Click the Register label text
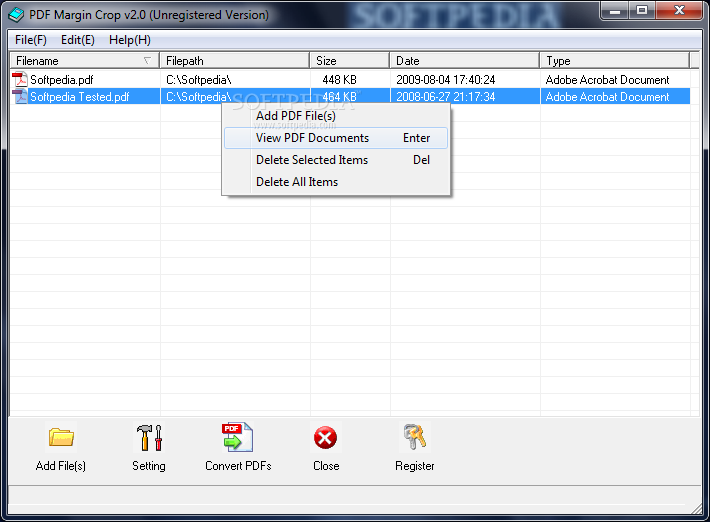Image resolution: width=710 pixels, height=522 pixels. [x=414, y=466]
